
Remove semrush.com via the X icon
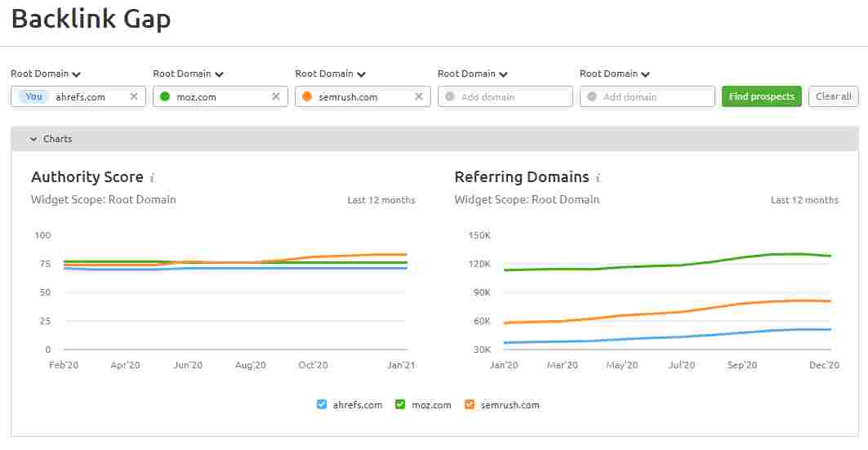tap(419, 96)
